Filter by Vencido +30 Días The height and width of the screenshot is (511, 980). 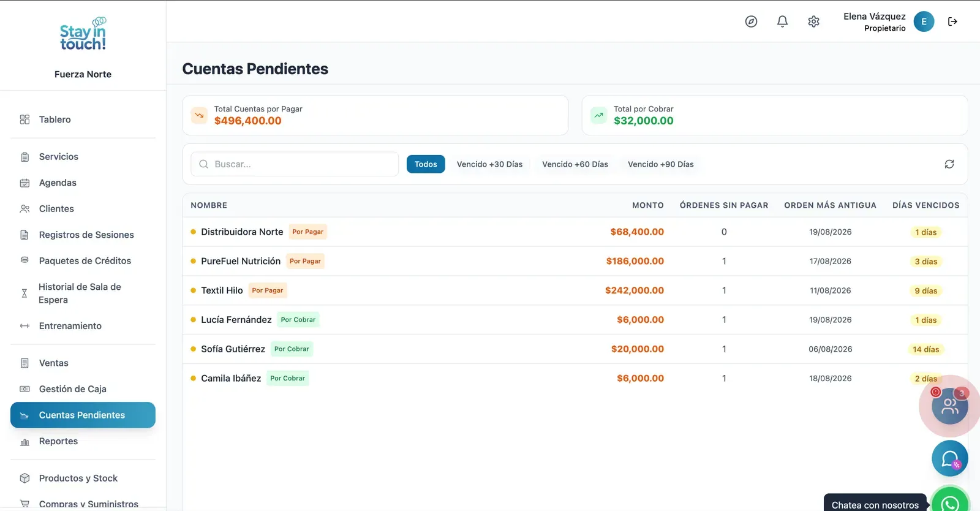pos(489,164)
